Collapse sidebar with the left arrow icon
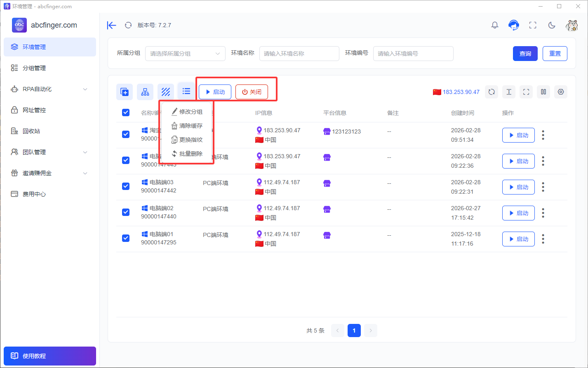 [111, 25]
